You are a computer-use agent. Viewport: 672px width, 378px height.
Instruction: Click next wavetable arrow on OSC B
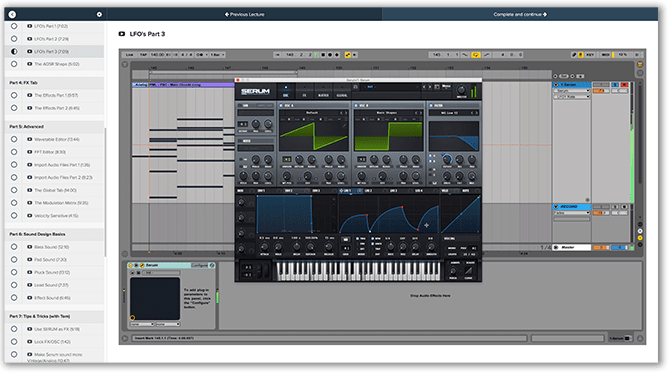click(421, 113)
